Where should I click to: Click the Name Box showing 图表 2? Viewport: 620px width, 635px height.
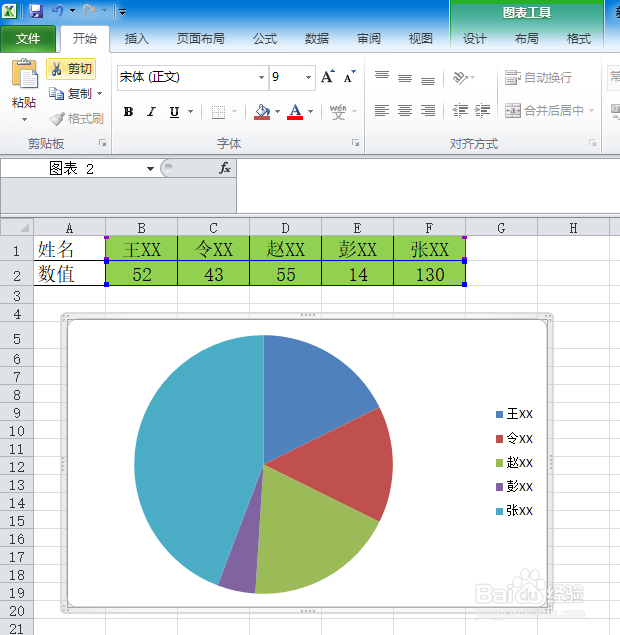72,168
